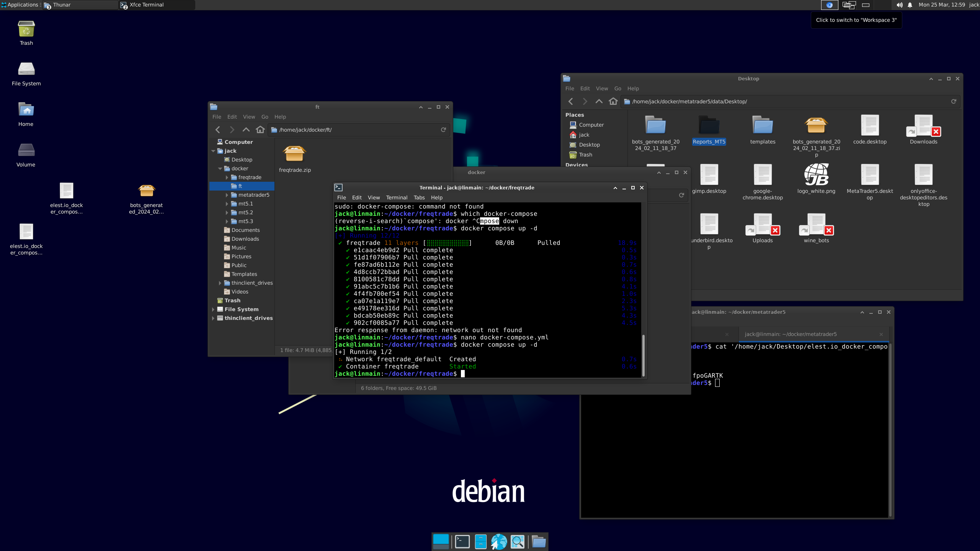Click the reload icon in Desktop window path bar
This screenshot has height=551, width=980.
(x=954, y=101)
